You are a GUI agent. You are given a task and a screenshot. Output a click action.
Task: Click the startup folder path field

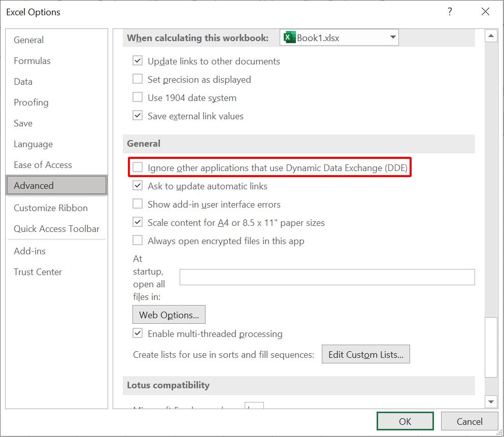click(x=327, y=277)
